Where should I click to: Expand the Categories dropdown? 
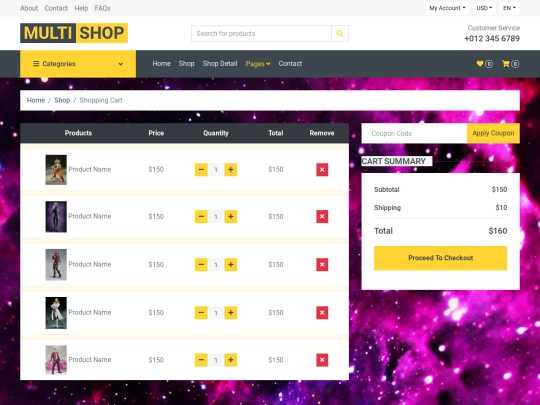78,64
